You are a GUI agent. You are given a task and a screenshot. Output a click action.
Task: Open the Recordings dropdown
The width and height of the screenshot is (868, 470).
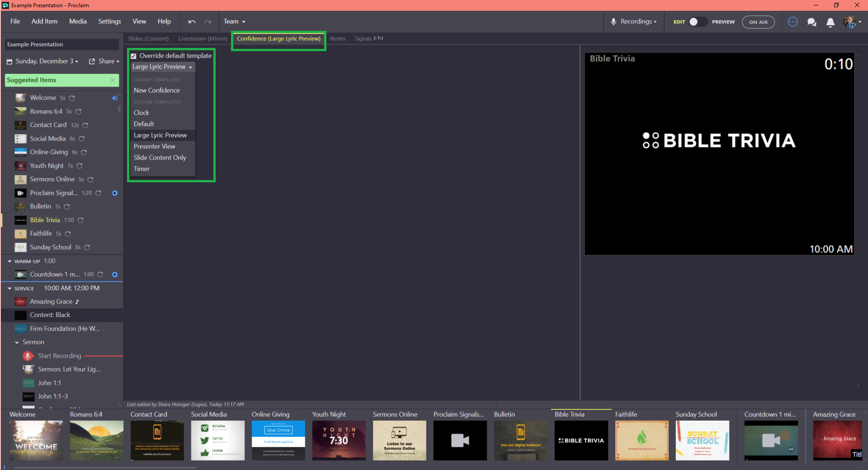[x=638, y=21]
